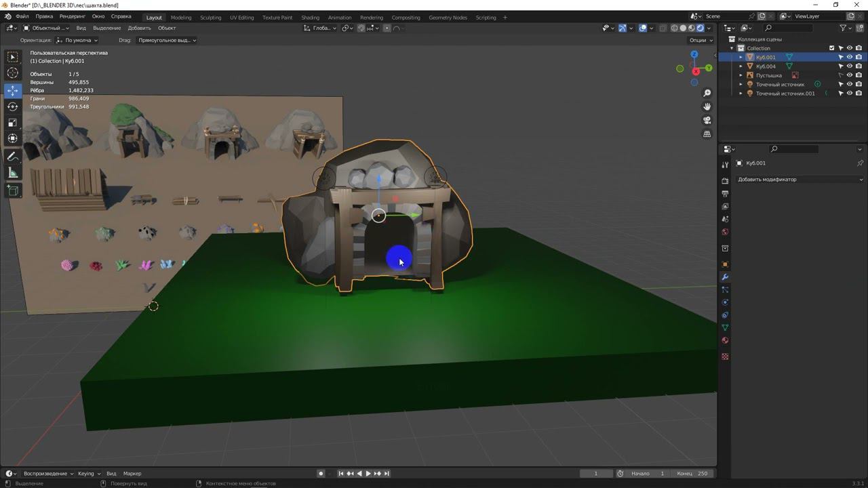Open the Рендеринг menu
This screenshot has height=488, width=868.
point(72,16)
